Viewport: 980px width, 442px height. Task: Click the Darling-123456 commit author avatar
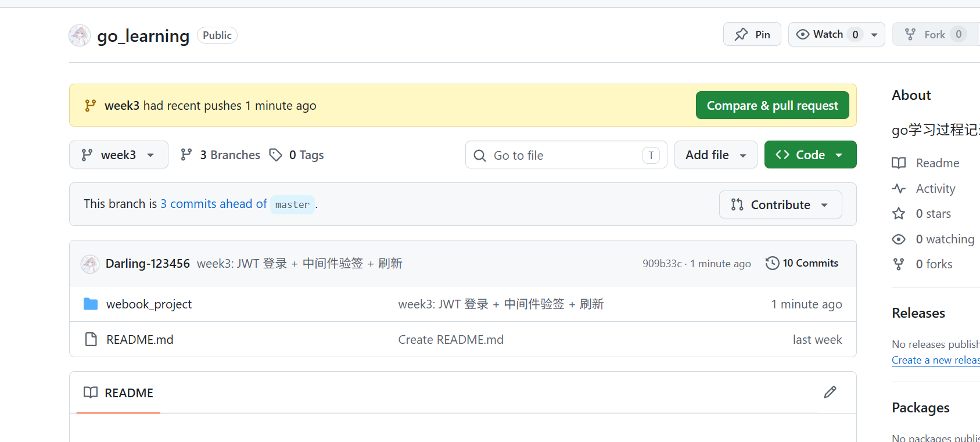(89, 264)
